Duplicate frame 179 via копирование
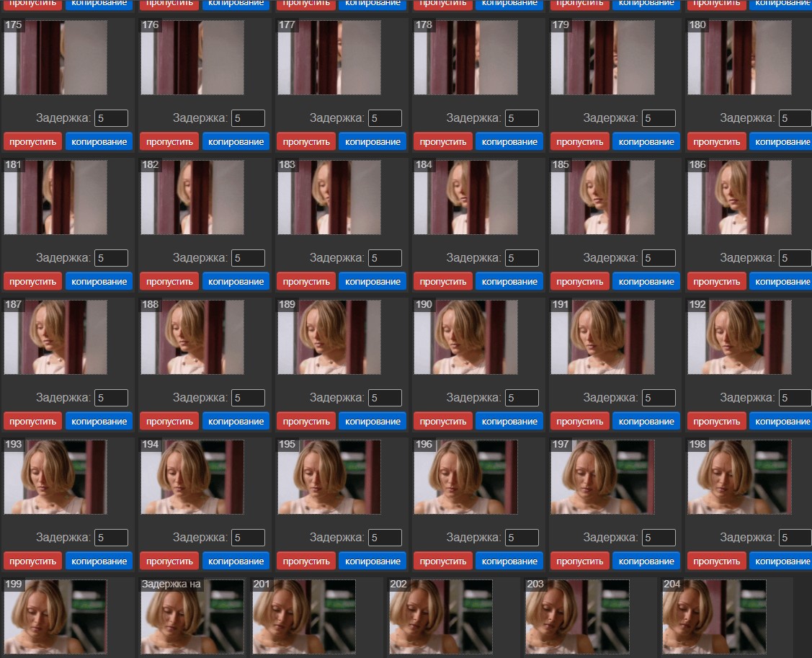Viewport: 812px width, 658px height. (x=646, y=141)
